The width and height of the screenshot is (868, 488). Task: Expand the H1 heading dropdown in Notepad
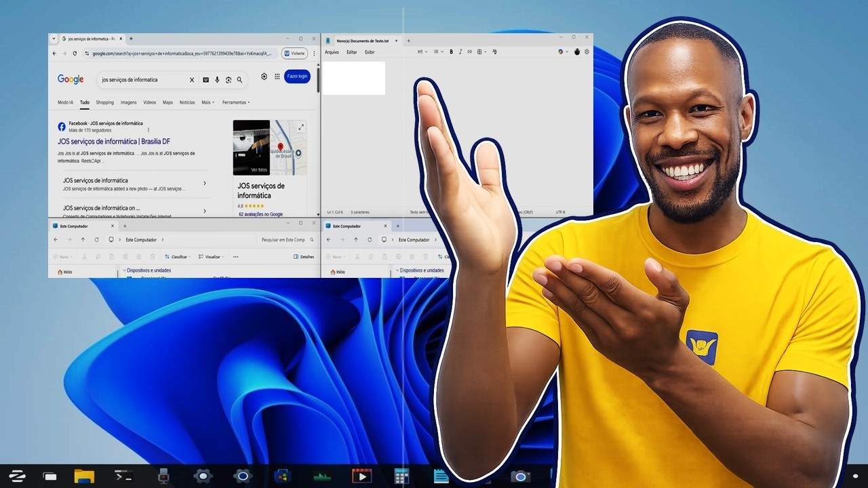tap(422, 52)
